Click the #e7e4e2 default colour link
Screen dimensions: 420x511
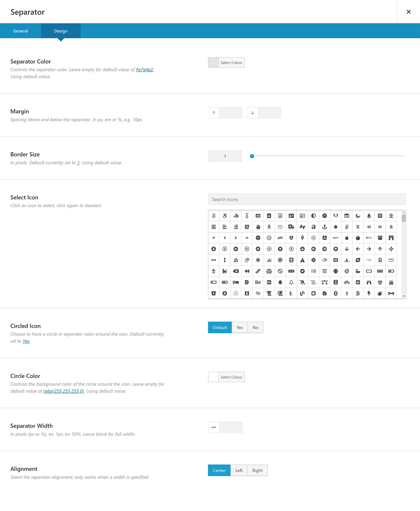(144, 70)
